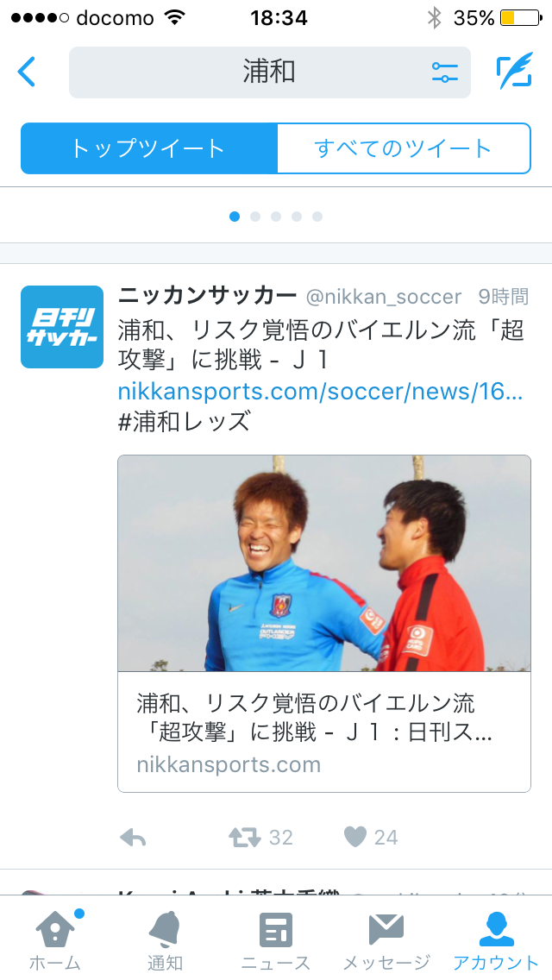552x980 pixels.
Task: Reply to the Nikkan Soccer tweet
Action: coord(133,837)
